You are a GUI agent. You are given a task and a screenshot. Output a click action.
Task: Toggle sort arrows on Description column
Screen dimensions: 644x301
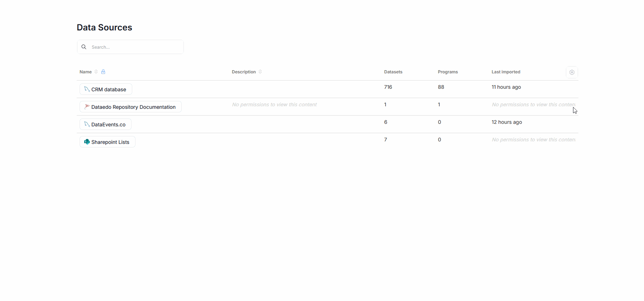click(260, 72)
